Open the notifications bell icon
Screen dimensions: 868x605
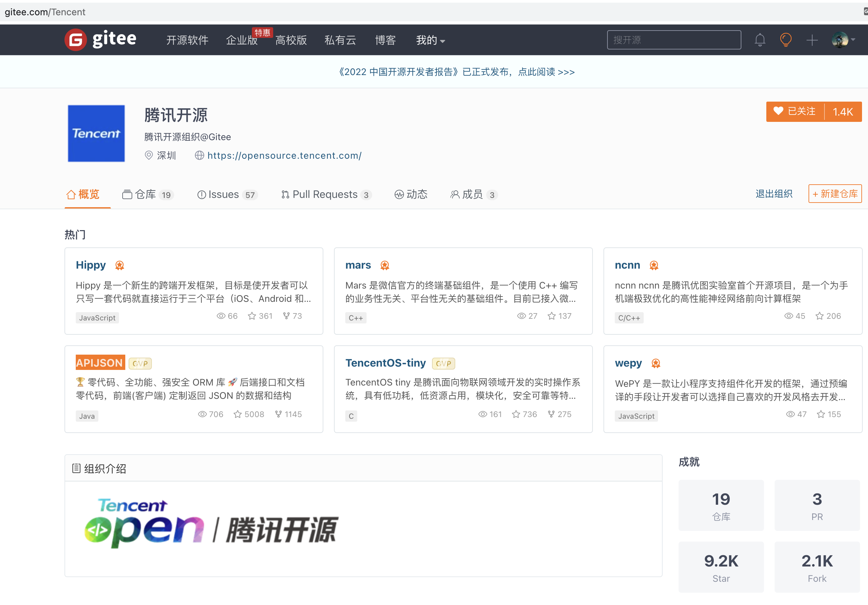[760, 40]
